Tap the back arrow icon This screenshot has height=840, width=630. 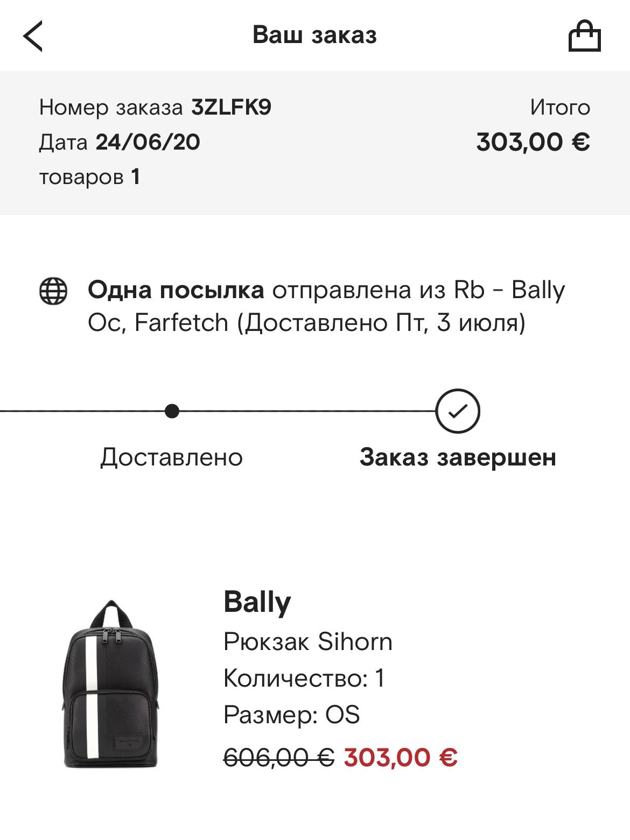(33, 36)
